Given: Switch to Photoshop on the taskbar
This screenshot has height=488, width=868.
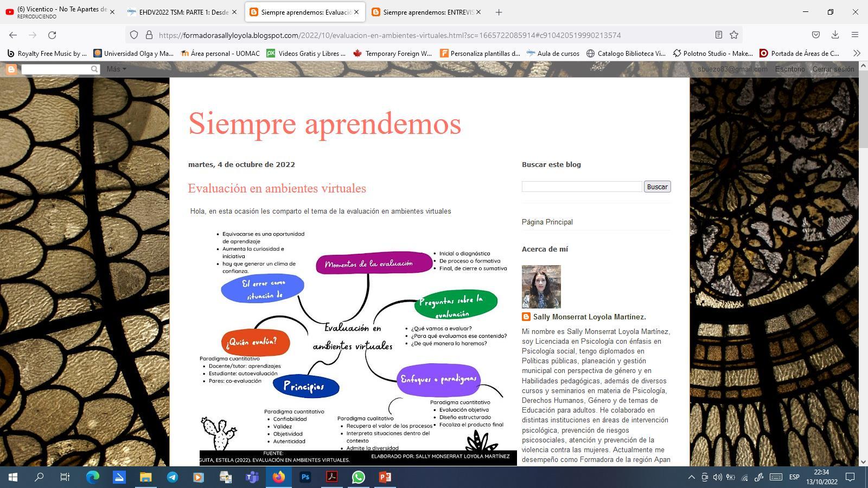Looking at the screenshot, I should pos(305,477).
